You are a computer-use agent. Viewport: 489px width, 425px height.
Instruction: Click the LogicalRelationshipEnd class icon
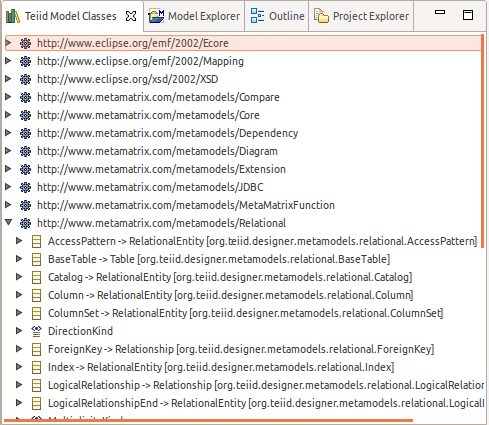tap(36, 403)
